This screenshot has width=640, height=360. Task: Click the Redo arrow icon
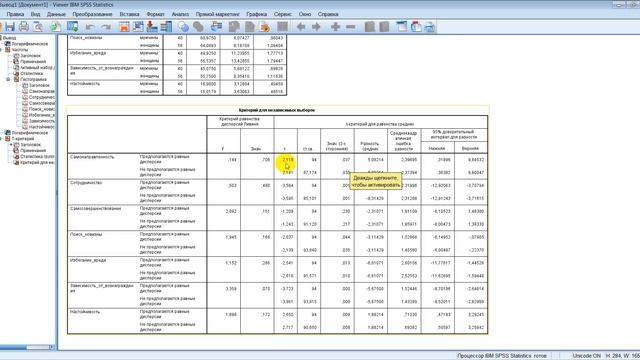(106, 27)
